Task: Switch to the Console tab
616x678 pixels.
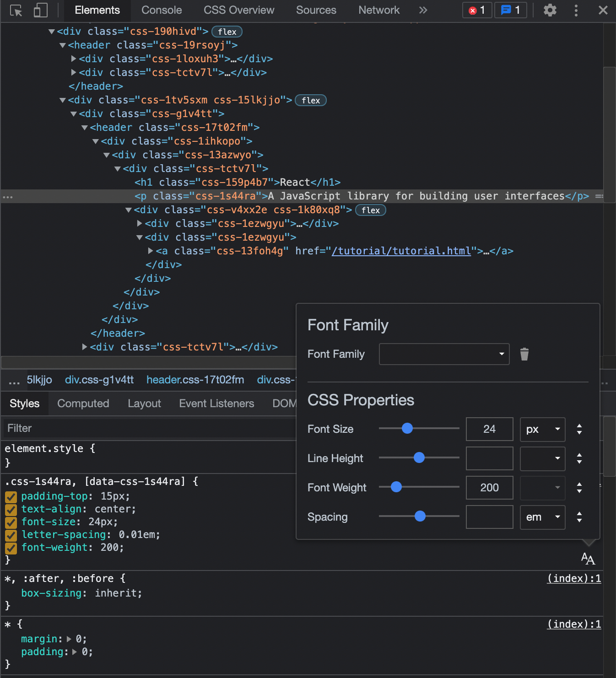Action: pyautogui.click(x=161, y=10)
